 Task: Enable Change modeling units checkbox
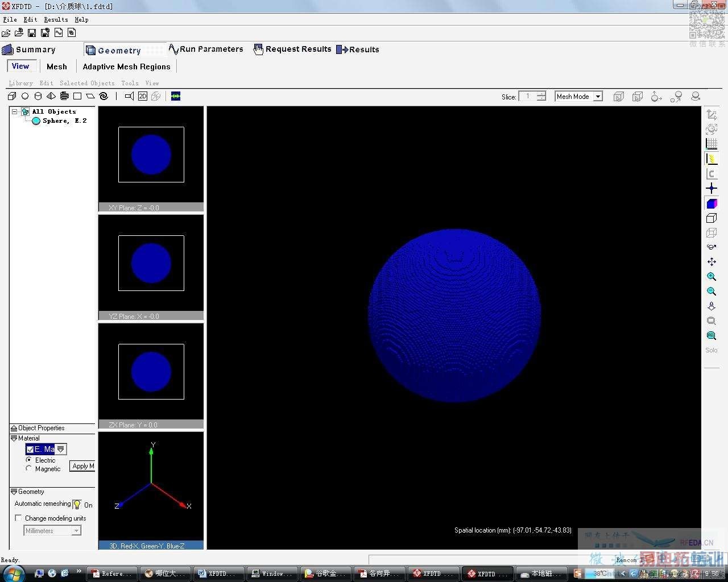click(x=19, y=518)
